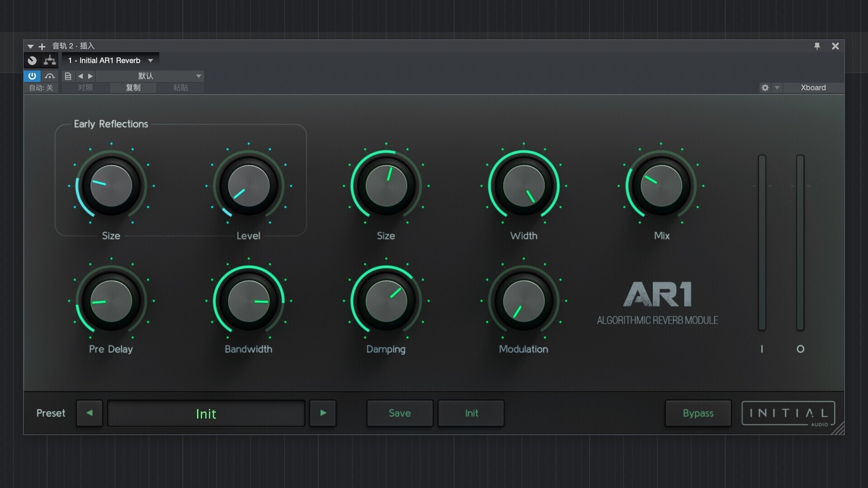
Task: Click the output meter O label
Action: coord(800,349)
